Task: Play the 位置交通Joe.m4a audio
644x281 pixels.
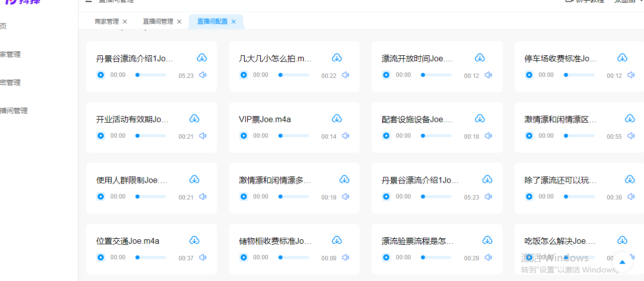Action: 101,257
